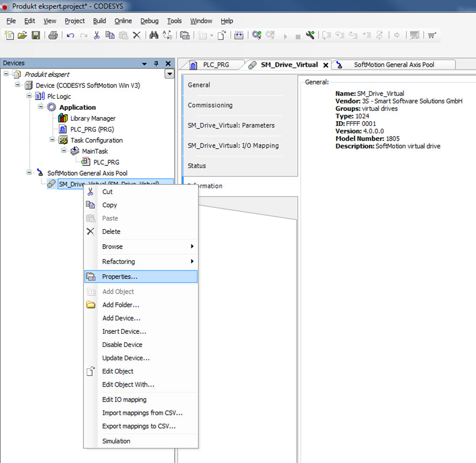Screen dimensions: 476x463
Task: Click the Library Manager books icon in the tree
Action: pos(63,118)
